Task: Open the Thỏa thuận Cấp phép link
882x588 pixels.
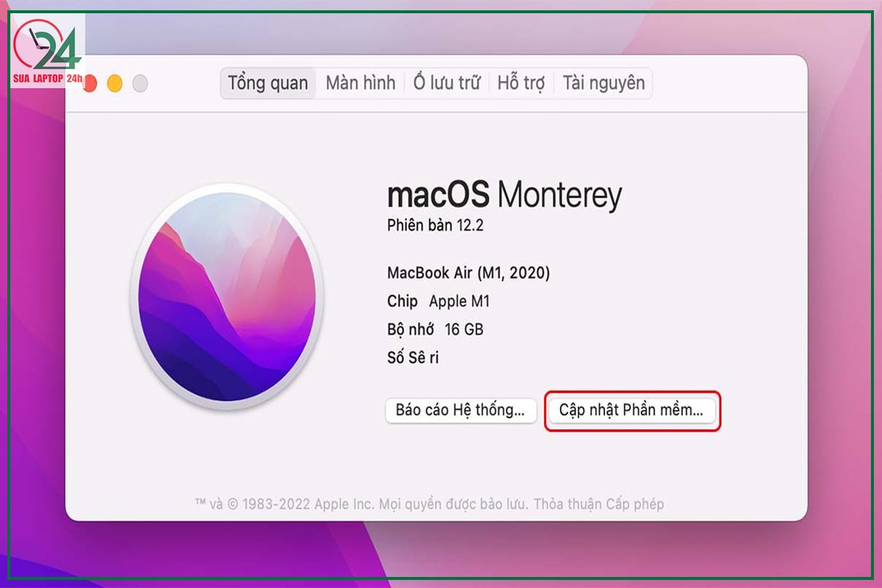Action: coord(598,504)
